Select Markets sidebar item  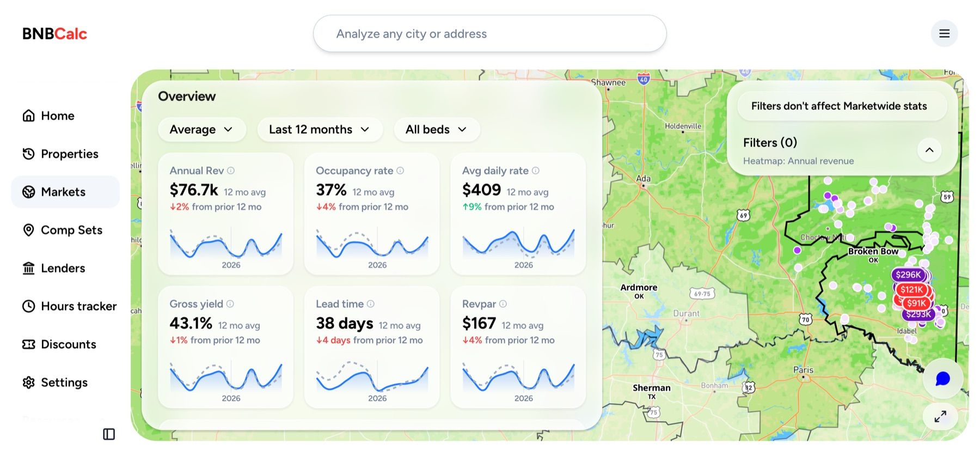coord(65,192)
